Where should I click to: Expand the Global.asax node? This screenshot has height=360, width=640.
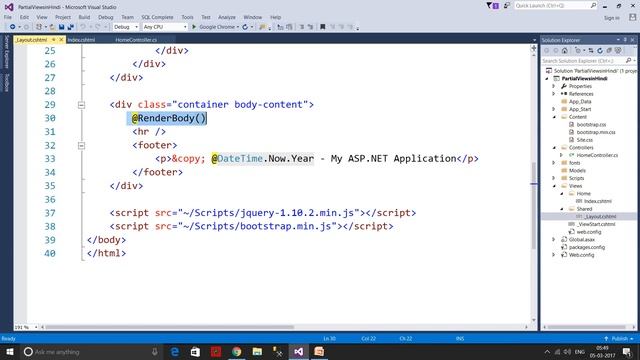[554, 240]
